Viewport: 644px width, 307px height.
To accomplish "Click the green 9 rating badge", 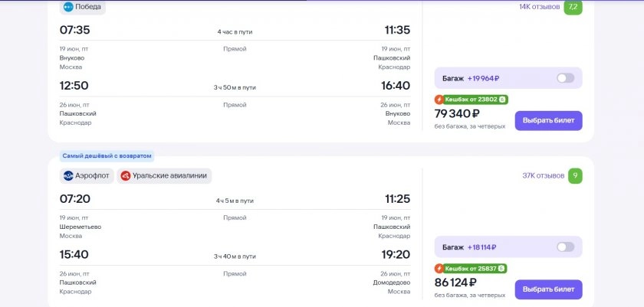I will click(574, 176).
